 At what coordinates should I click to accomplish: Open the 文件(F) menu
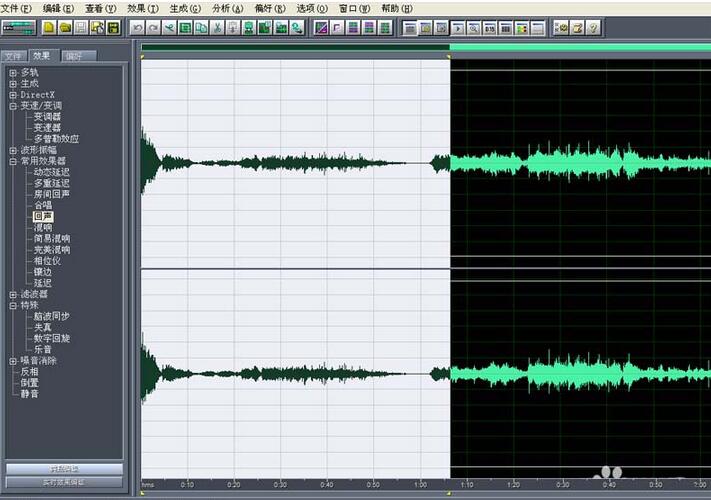tap(17, 7)
